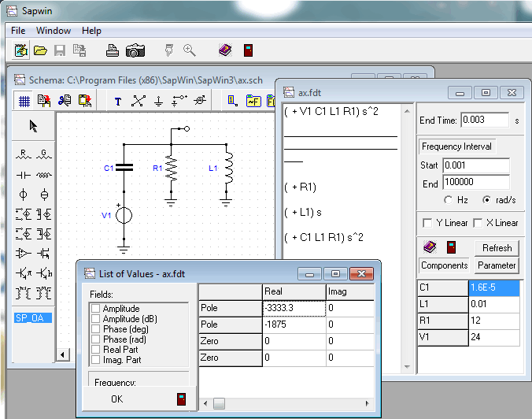Viewport: 532px width, 419px height.
Task: Toggle the grid icon in schema toolbar
Action: 24,101
